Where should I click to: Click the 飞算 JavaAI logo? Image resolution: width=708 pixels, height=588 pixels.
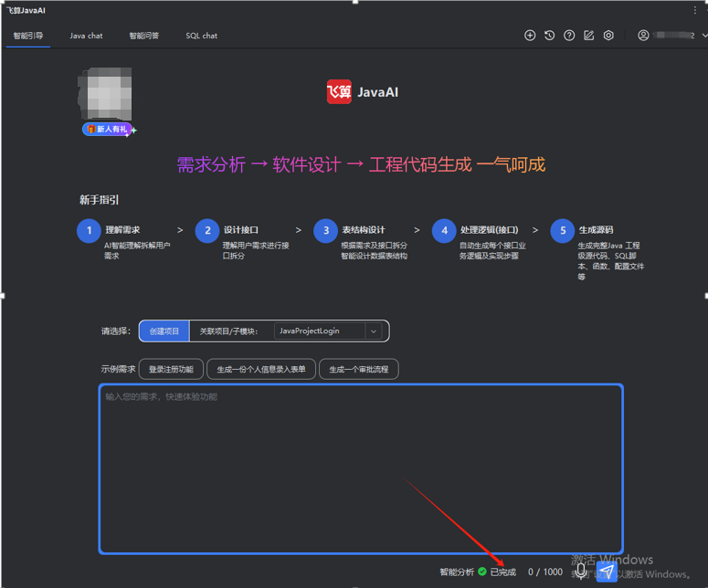point(363,92)
